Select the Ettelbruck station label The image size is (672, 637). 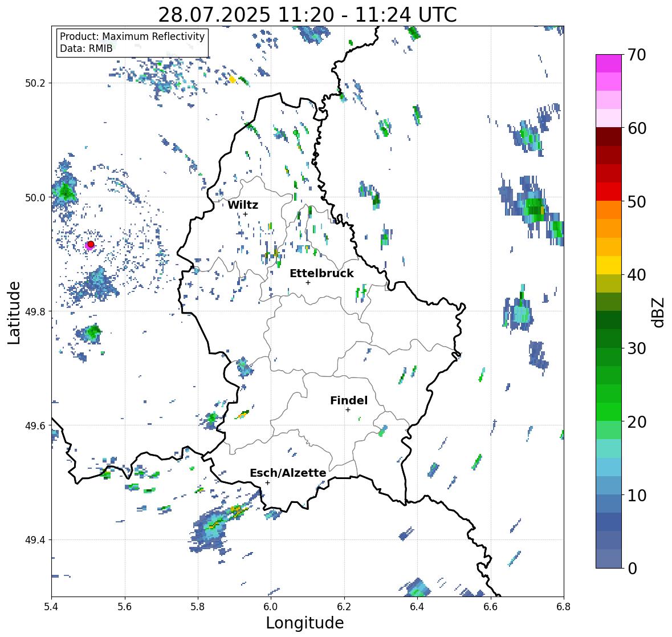tap(321, 273)
